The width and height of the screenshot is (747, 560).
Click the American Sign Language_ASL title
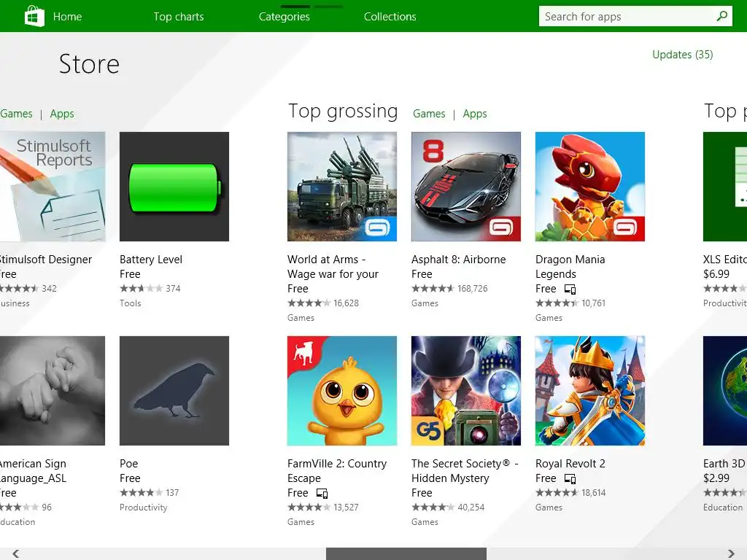(x=34, y=471)
